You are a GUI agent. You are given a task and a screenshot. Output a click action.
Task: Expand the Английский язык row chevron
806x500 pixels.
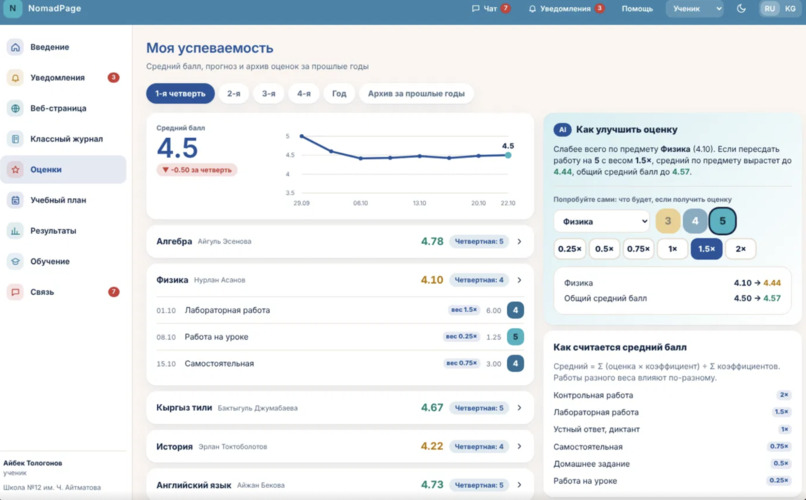click(519, 485)
